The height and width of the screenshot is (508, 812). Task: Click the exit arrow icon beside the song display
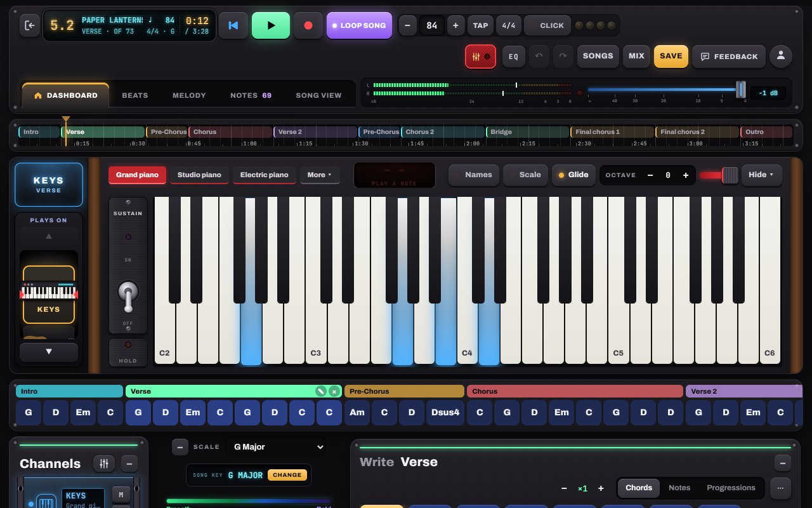[29, 25]
